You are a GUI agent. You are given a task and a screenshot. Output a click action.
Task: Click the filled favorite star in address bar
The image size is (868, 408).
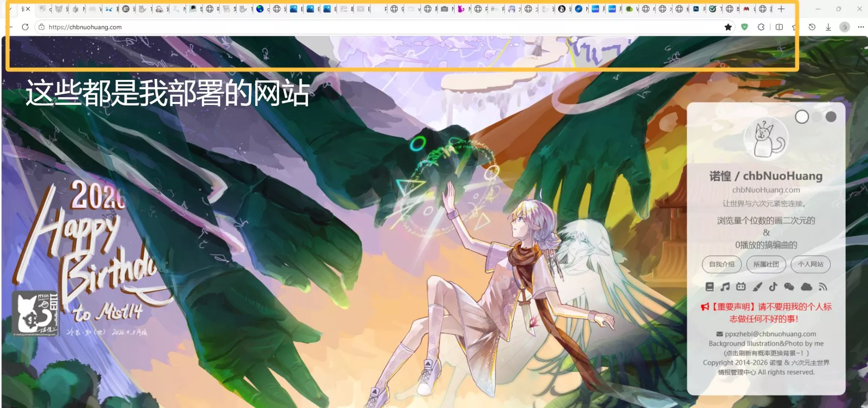click(x=728, y=27)
